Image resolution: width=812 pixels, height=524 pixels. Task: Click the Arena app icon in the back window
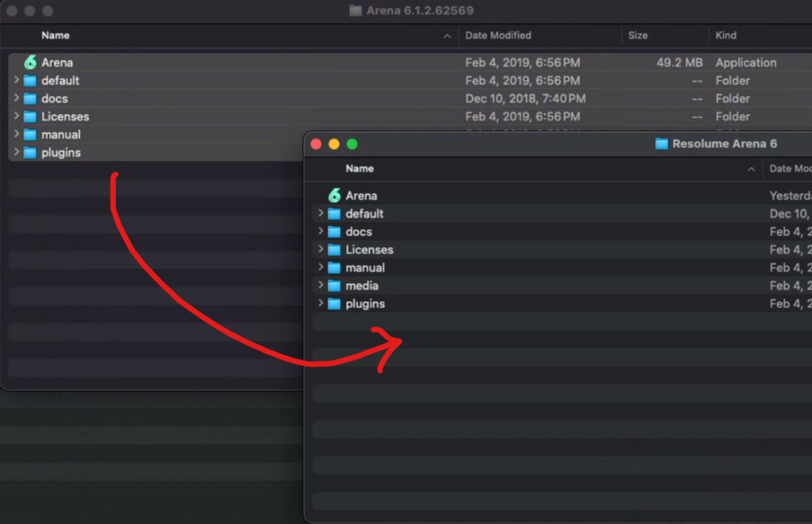(30, 63)
